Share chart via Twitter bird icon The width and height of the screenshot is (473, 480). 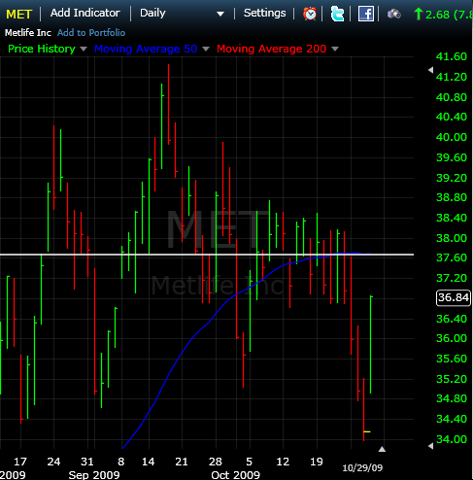click(337, 14)
